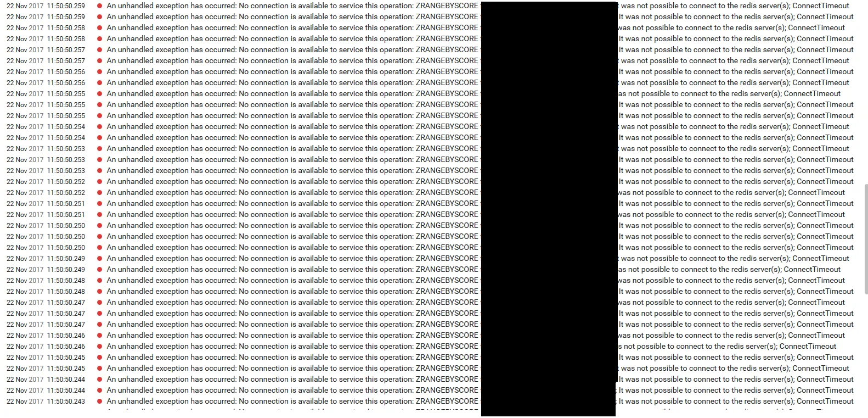
Task: Open the exception message on the first 11:50:50.247 row
Action: point(292,303)
